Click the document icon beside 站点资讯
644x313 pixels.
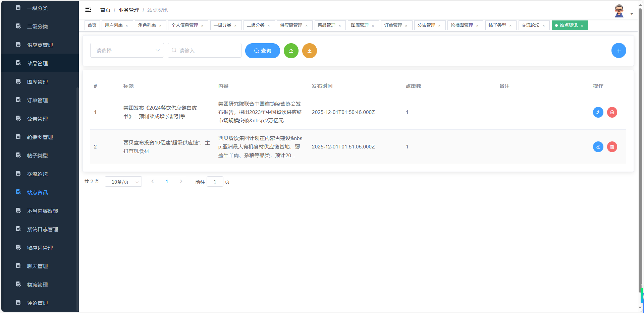[x=18, y=192]
